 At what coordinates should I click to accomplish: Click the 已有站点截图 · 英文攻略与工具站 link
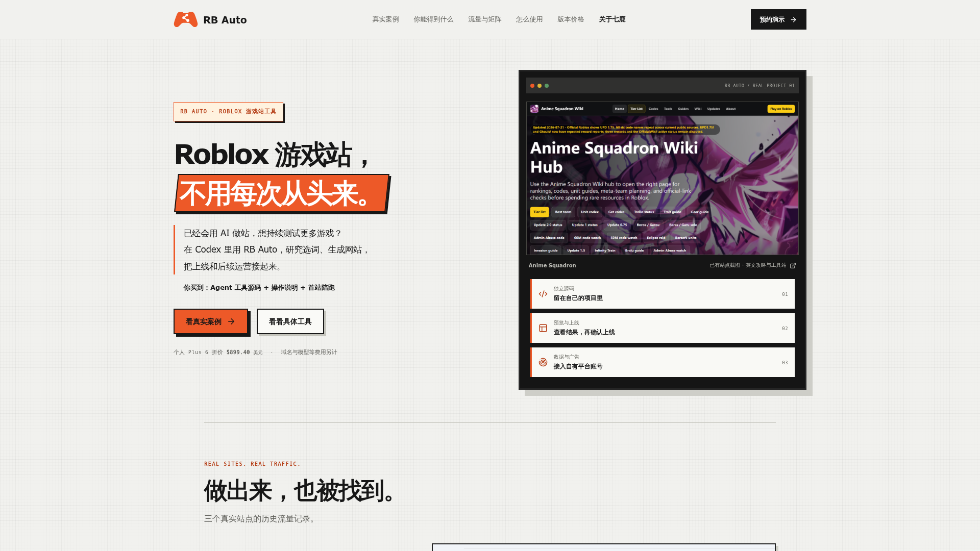tap(752, 265)
